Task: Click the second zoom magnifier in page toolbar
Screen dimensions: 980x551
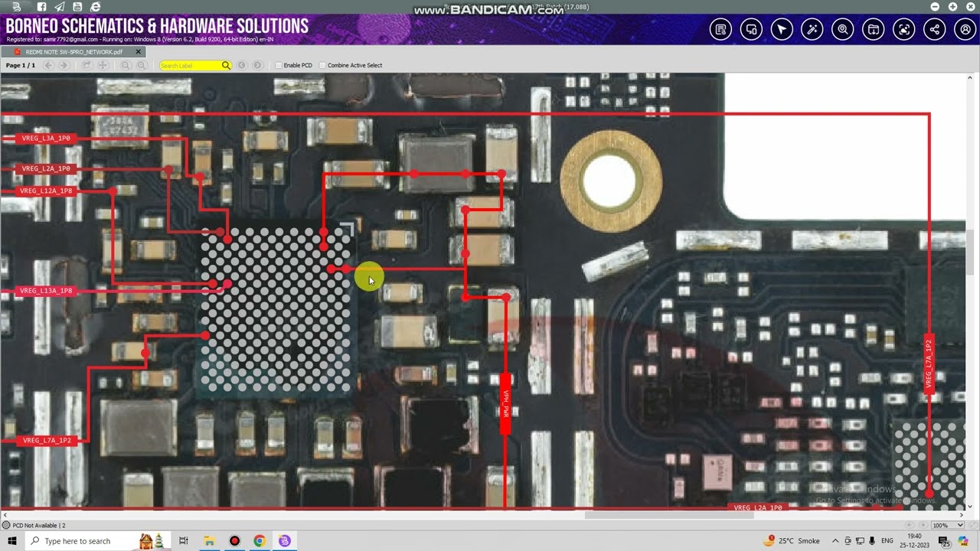Action: coord(142,65)
